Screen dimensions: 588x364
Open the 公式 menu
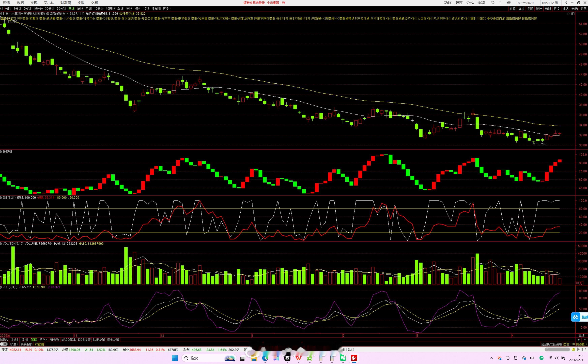(x=470, y=3)
